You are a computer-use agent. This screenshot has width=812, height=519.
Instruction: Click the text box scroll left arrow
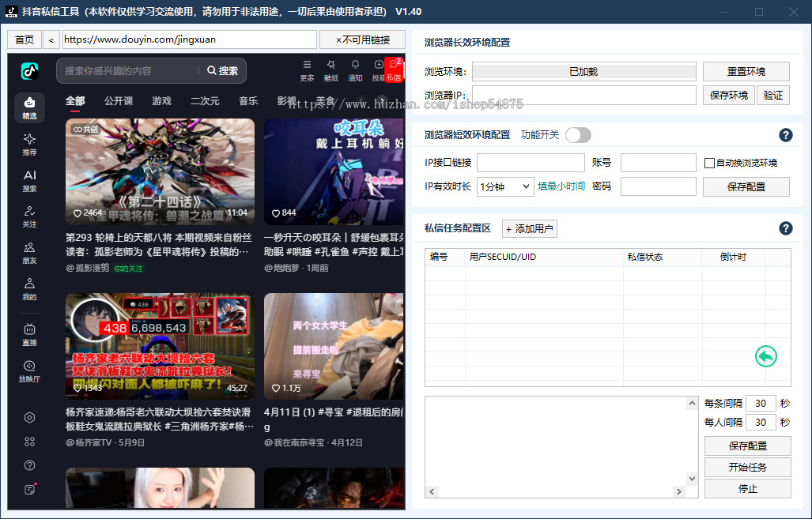[432, 491]
